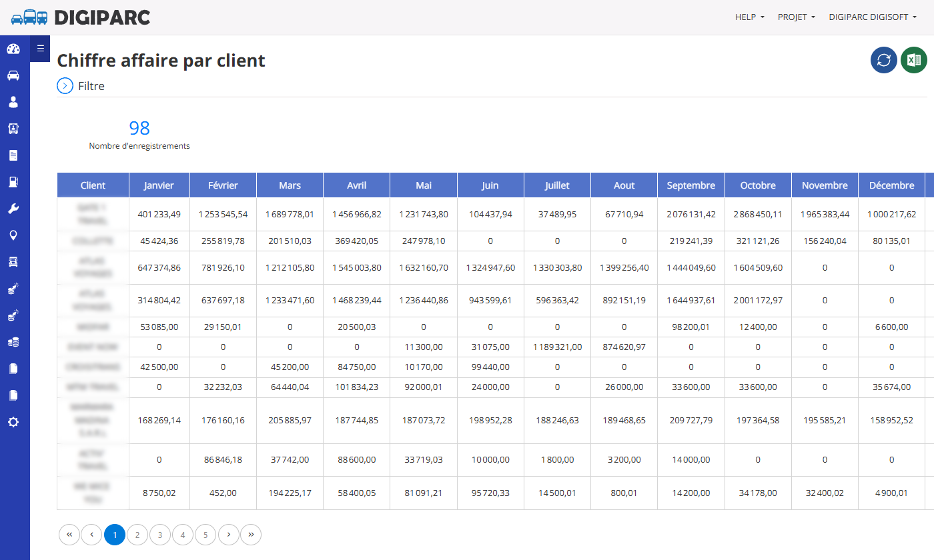Select cell value 53 085,00
Screen dimensions: 934x560
pyautogui.click(x=159, y=327)
